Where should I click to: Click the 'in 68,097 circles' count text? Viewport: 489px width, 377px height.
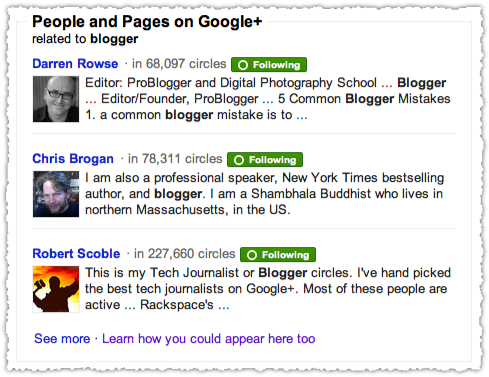(x=179, y=64)
